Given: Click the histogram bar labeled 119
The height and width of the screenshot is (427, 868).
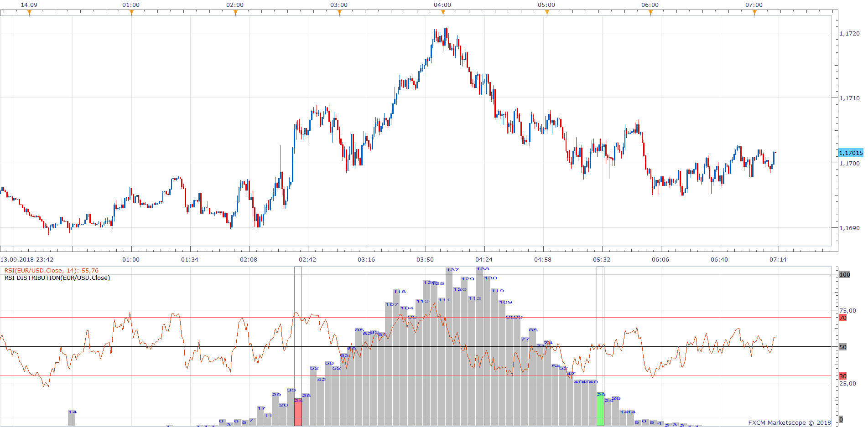Looking at the screenshot, I should coord(494,358).
